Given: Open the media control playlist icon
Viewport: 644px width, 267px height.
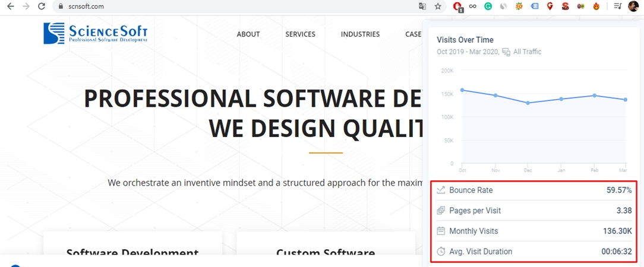Looking at the screenshot, I should (617, 6).
